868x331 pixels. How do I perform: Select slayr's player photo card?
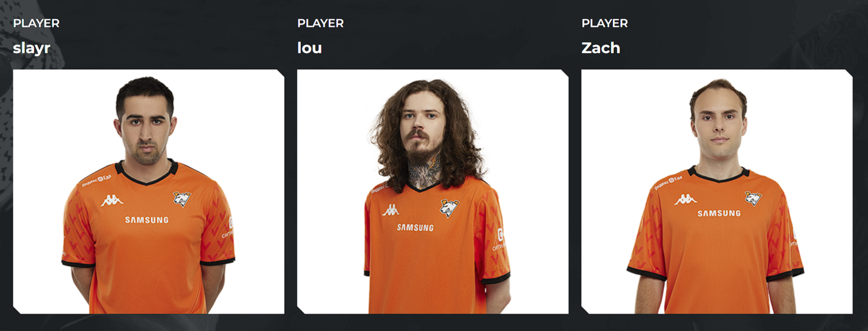click(149, 191)
